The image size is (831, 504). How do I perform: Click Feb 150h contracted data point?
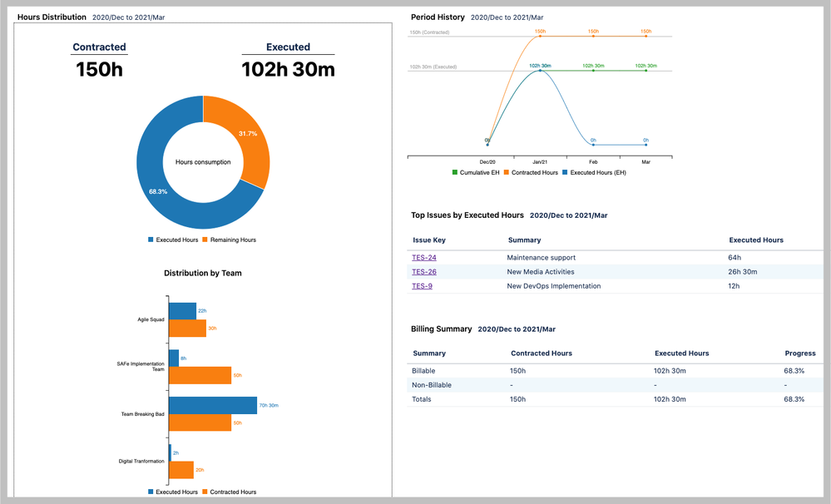coord(593,36)
